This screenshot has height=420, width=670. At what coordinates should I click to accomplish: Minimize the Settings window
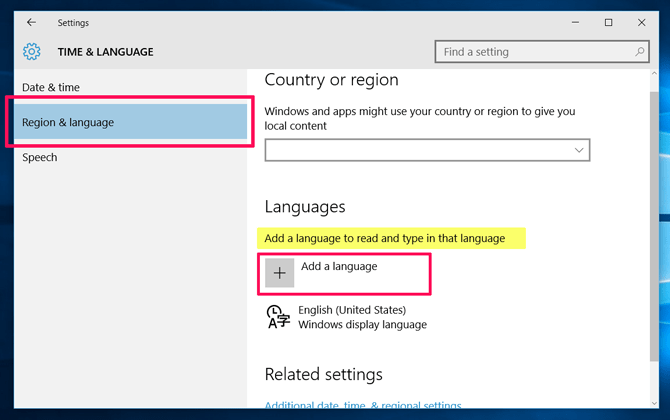click(x=576, y=22)
